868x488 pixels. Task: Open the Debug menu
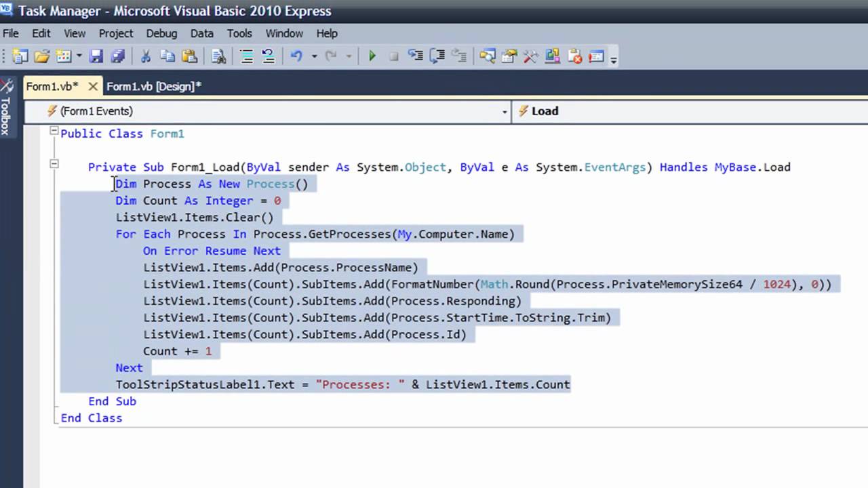tap(161, 33)
